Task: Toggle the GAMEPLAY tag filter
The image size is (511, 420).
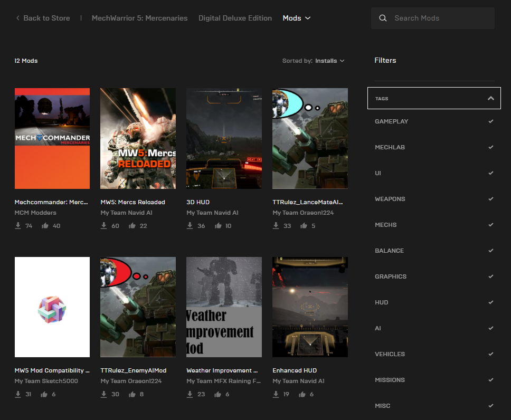Action: [x=434, y=121]
